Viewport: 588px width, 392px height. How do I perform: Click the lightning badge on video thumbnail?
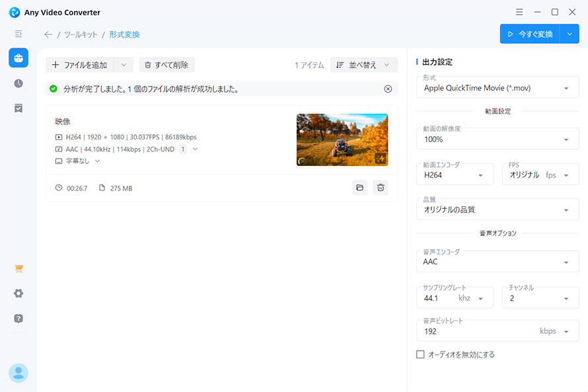tap(381, 159)
